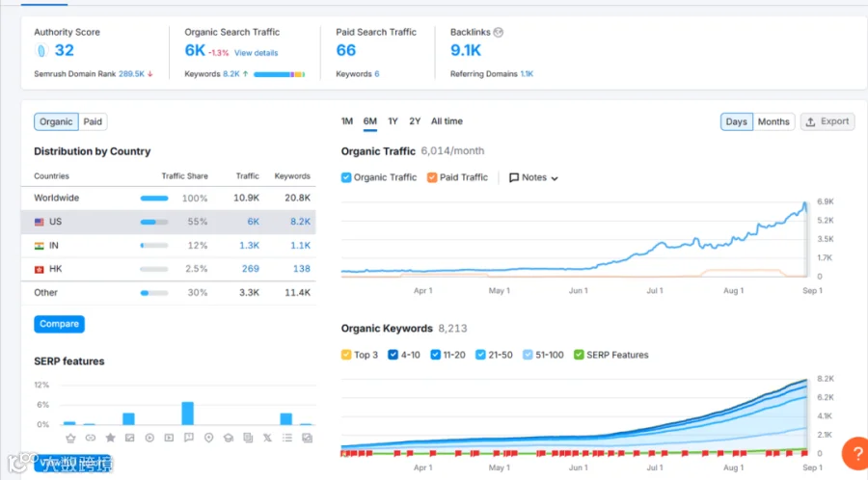This screenshot has height=480, width=868.
Task: Switch to the Paid tab
Action: point(93,121)
